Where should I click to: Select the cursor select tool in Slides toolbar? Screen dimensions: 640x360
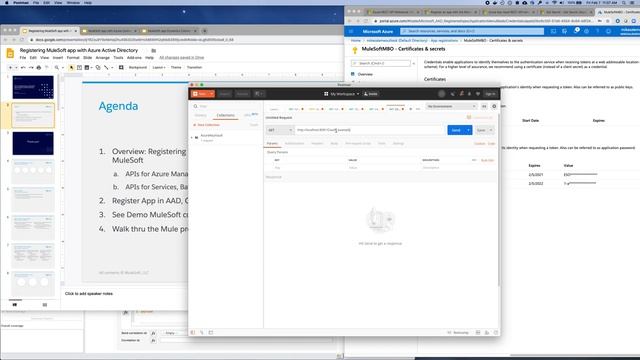[x=71, y=67]
